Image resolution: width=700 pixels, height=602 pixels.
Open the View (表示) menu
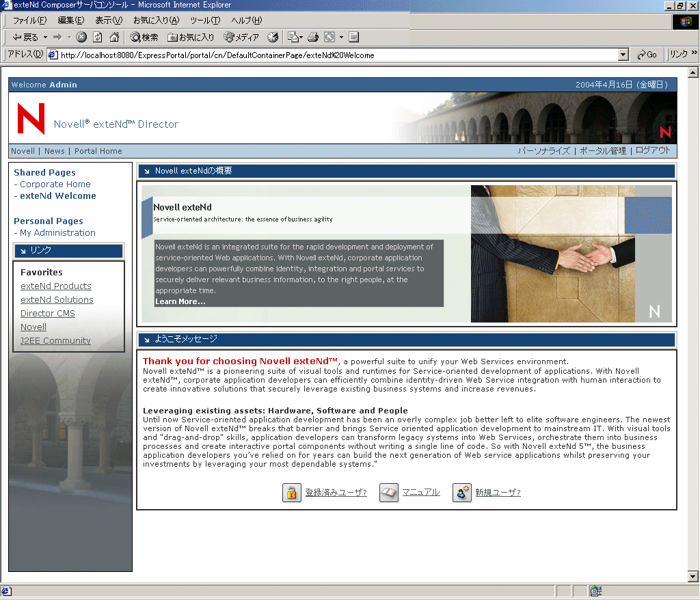tap(109, 20)
